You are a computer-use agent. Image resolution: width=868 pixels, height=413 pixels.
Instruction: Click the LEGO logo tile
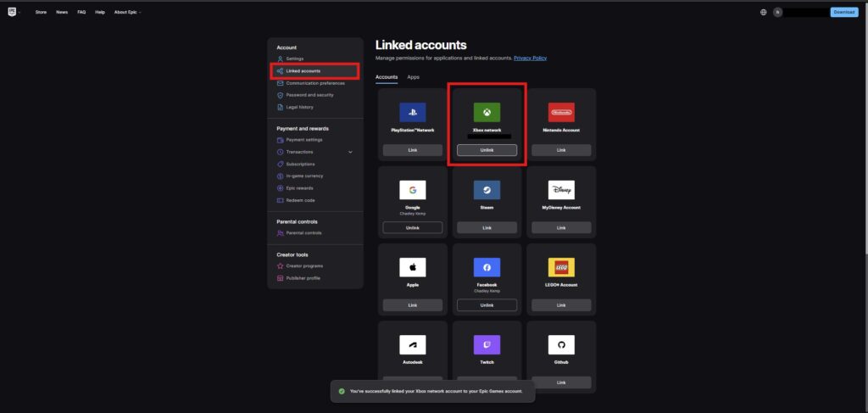(561, 267)
